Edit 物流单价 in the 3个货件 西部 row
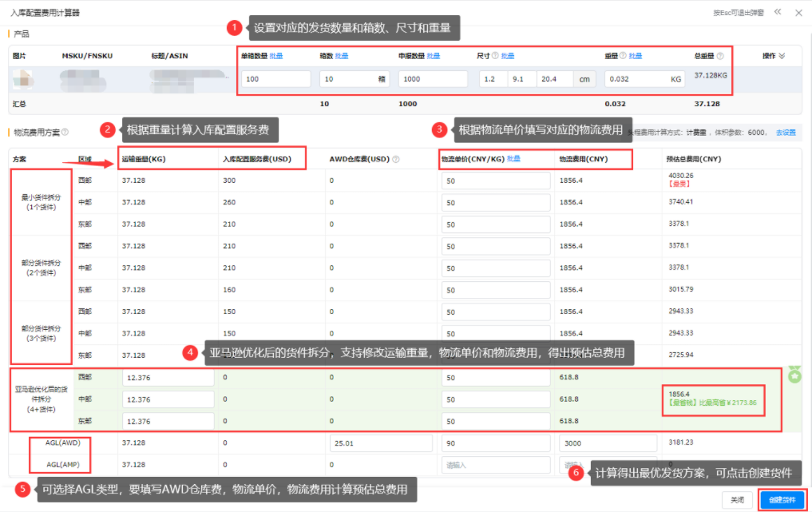 point(496,312)
